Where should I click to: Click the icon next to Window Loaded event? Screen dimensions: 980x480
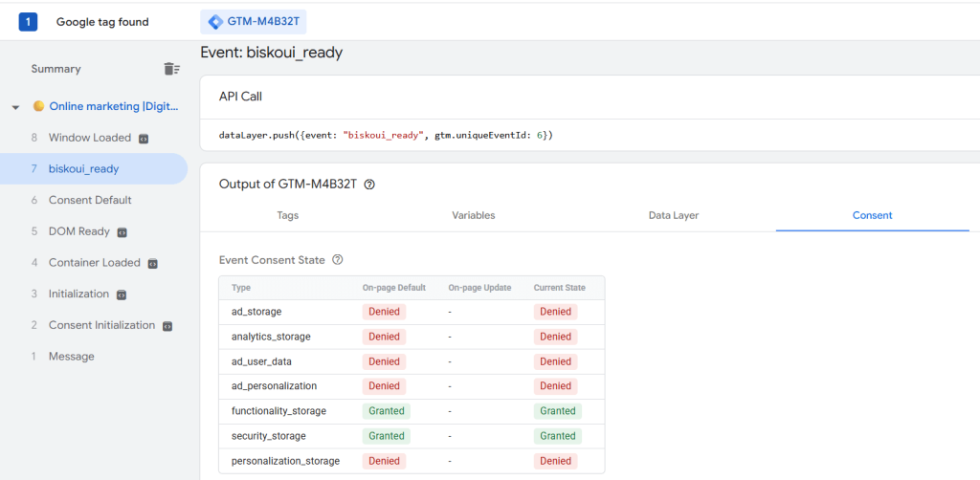144,139
